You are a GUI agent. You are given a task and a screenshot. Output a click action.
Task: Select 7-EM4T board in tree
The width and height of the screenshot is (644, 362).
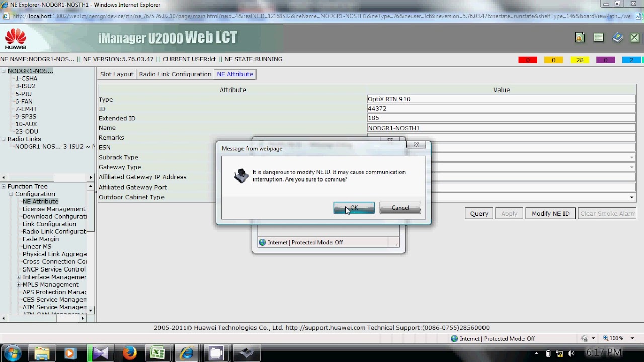click(26, 109)
